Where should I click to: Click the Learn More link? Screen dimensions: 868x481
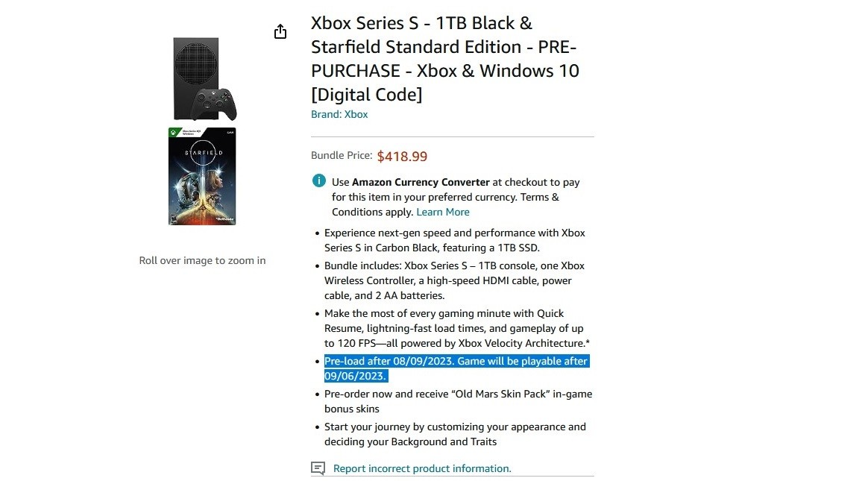click(443, 212)
